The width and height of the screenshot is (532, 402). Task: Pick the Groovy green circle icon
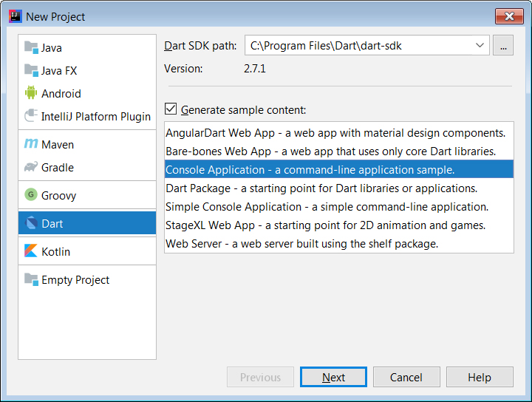(31, 195)
